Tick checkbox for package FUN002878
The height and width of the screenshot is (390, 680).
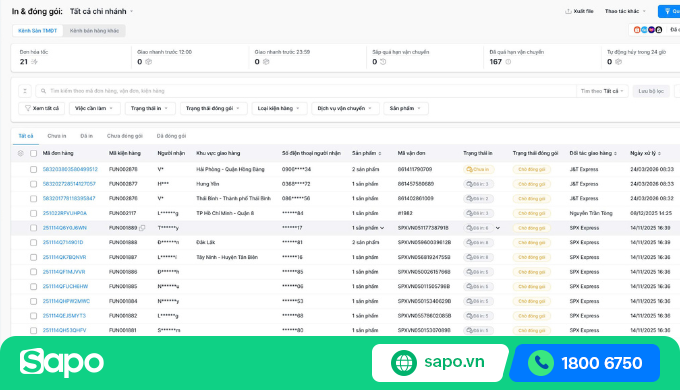coord(33,169)
